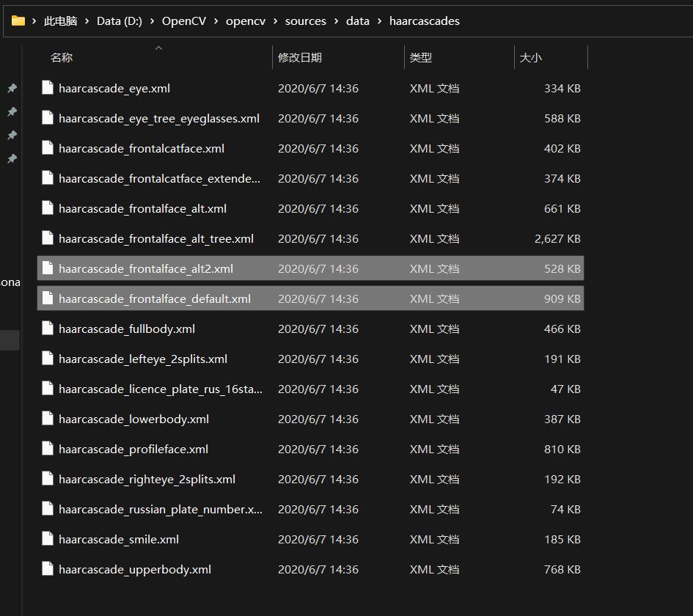Click the second pin icon in sidebar

(x=12, y=111)
